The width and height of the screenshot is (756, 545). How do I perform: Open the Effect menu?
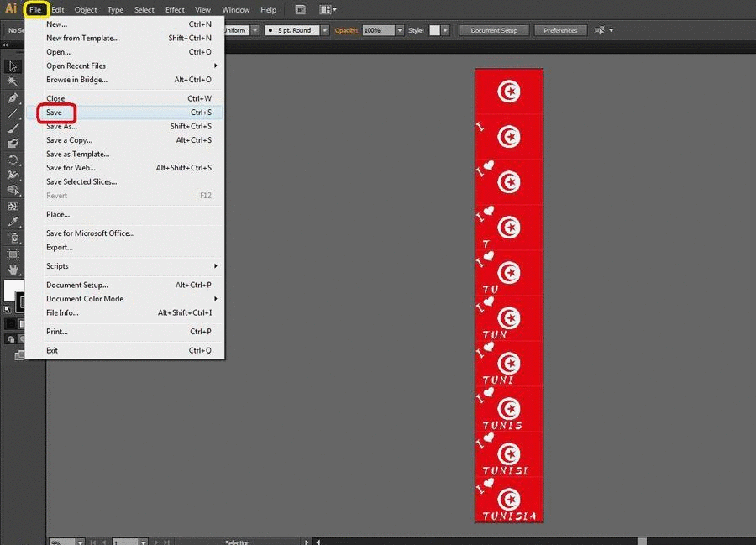tap(175, 9)
